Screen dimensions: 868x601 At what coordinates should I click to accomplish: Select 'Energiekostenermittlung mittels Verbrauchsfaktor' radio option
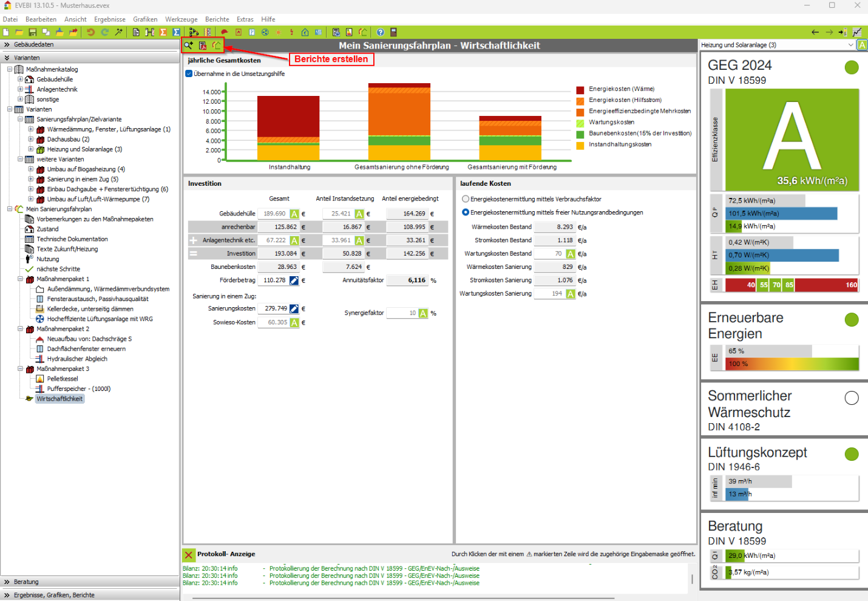[x=466, y=199]
